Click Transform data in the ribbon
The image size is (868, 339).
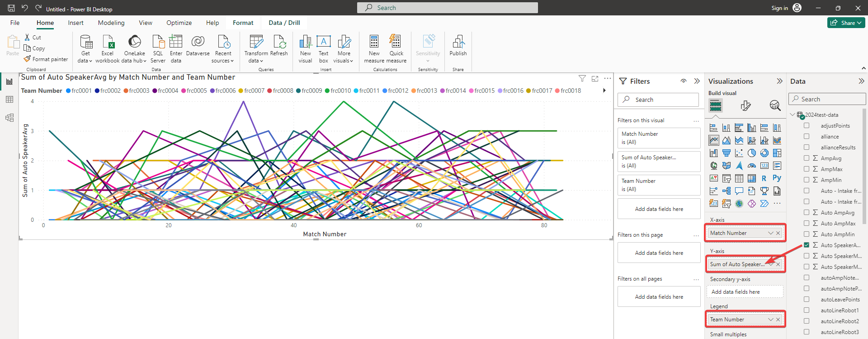coord(256,49)
